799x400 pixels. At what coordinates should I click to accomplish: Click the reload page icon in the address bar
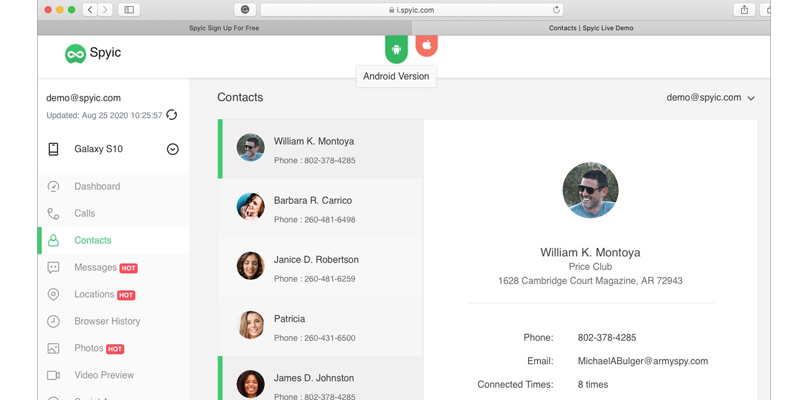click(x=556, y=10)
